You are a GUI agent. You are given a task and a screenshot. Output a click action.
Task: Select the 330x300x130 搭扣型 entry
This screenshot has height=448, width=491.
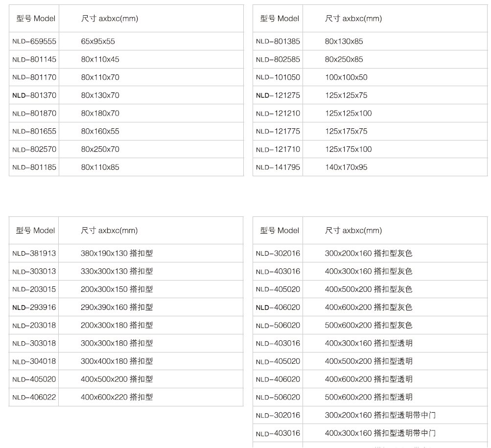(117, 272)
